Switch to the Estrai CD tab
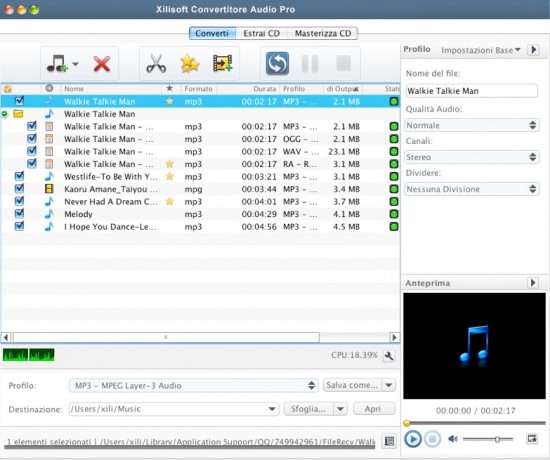 [262, 33]
